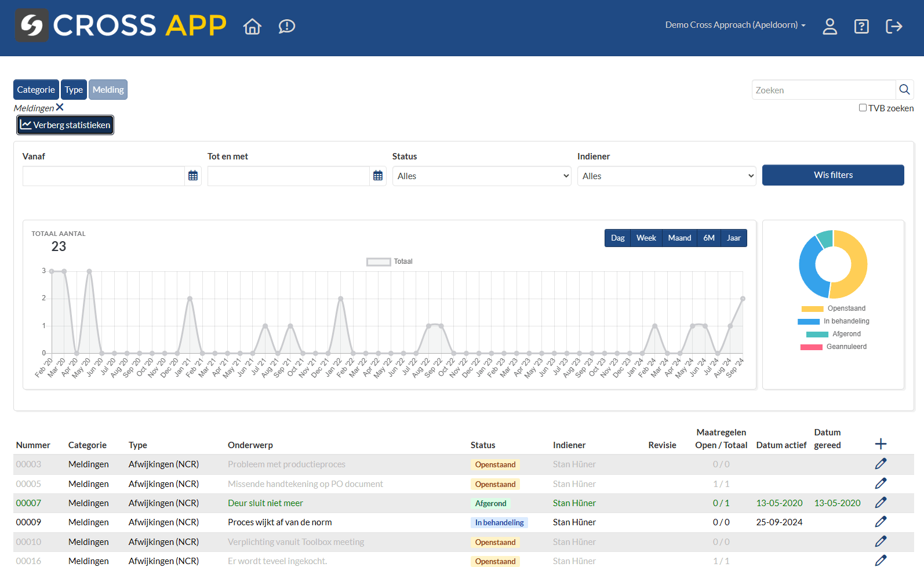The height and width of the screenshot is (567, 924).
Task: Edit melding 00007 with pencil icon
Action: pyautogui.click(x=881, y=503)
